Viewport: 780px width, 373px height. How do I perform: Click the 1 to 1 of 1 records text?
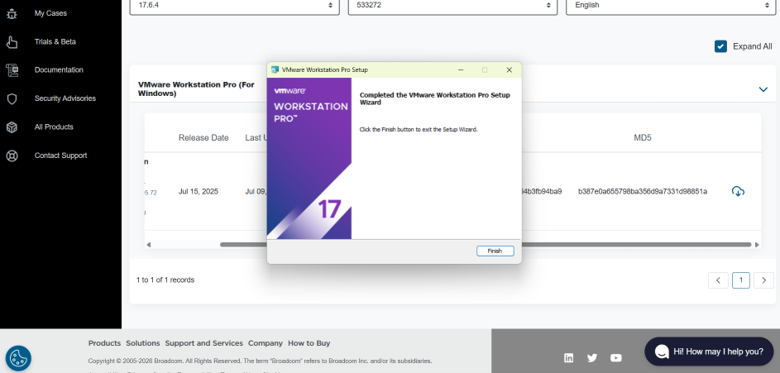click(x=165, y=280)
